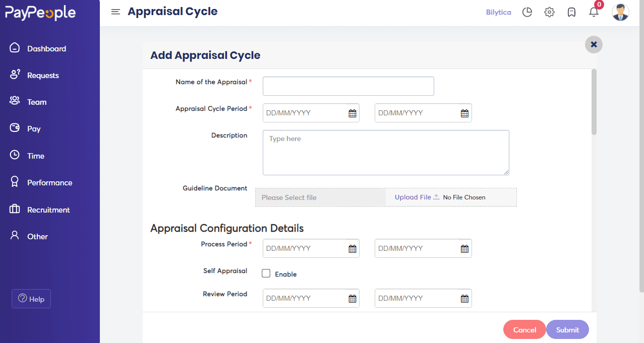Click the Upload File link
Viewport: 644px width, 343px height.
pos(413,197)
